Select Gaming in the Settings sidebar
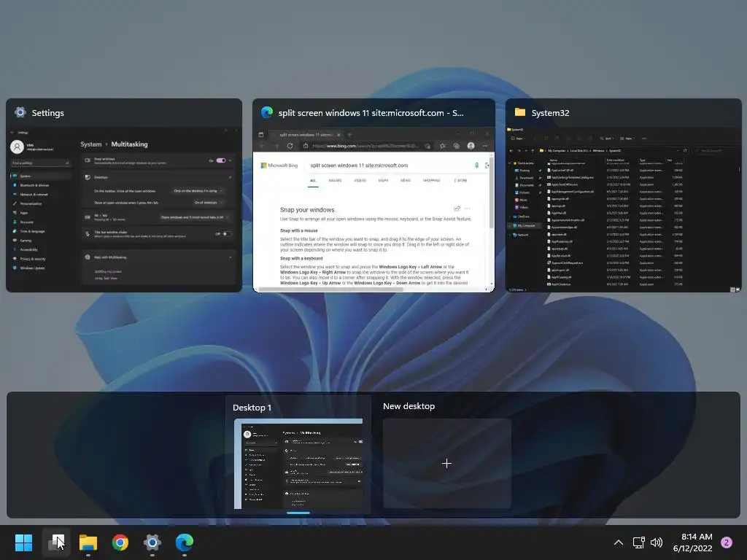This screenshot has width=747, height=560. point(41,241)
